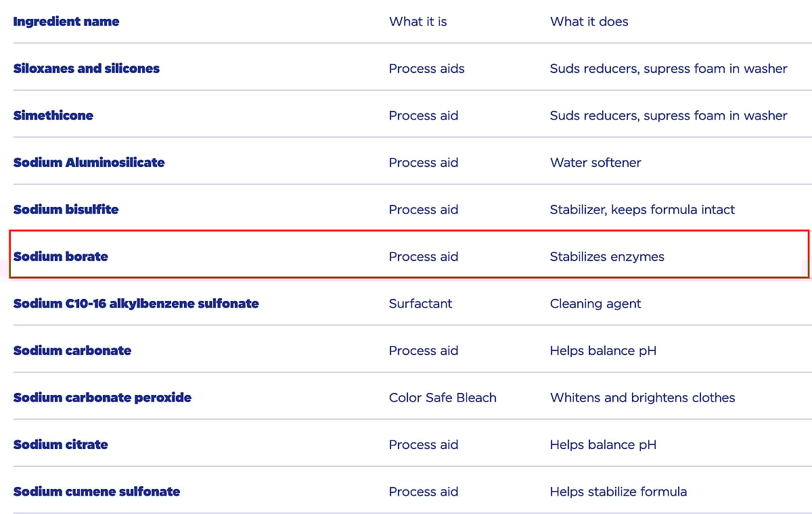Select the Sodium Aluminosilicate ingredient

coord(89,162)
